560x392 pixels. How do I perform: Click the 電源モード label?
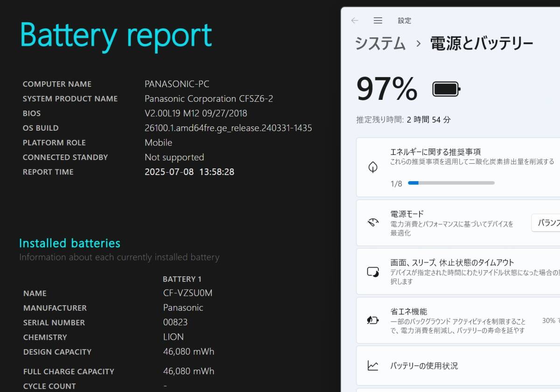coord(407,214)
